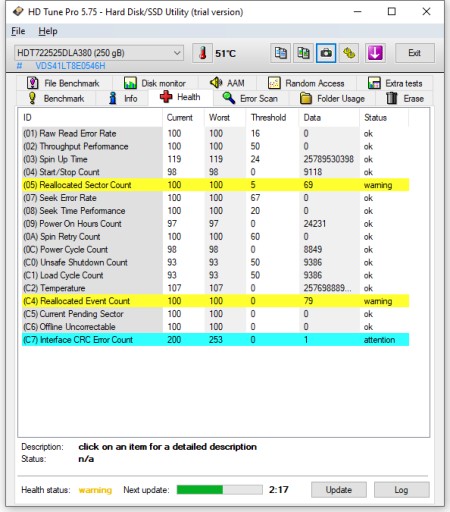
Task: Click the thermometer temperature icon
Action: coord(202,53)
